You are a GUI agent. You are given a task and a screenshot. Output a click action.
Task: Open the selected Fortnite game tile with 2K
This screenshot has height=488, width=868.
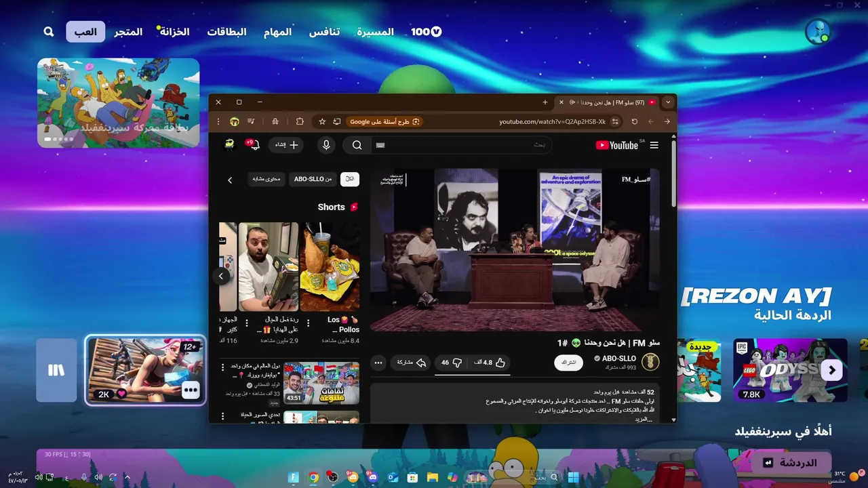(x=146, y=370)
